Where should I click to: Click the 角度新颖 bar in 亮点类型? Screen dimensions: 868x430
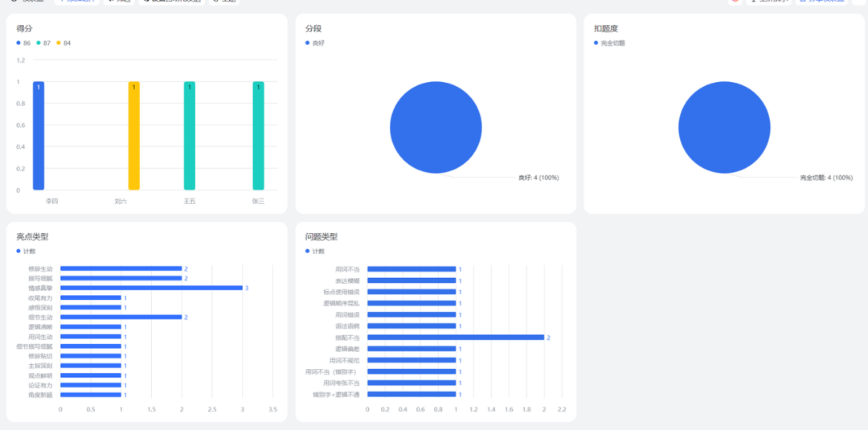click(91, 395)
